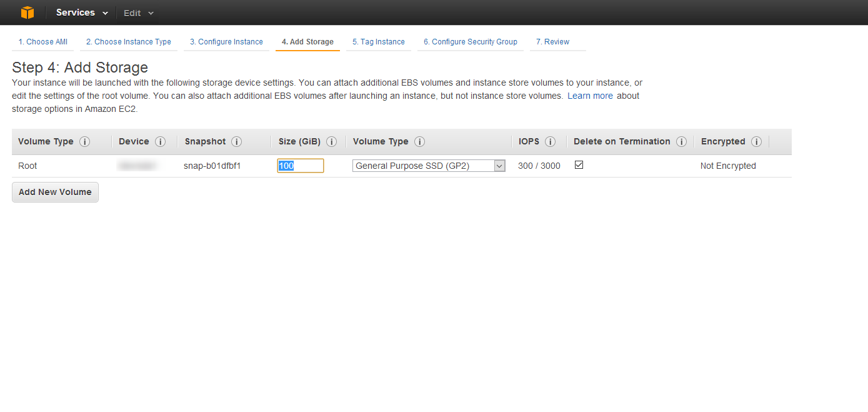Click the Device column info icon
Image resolution: width=868 pixels, height=412 pixels.
click(x=160, y=141)
